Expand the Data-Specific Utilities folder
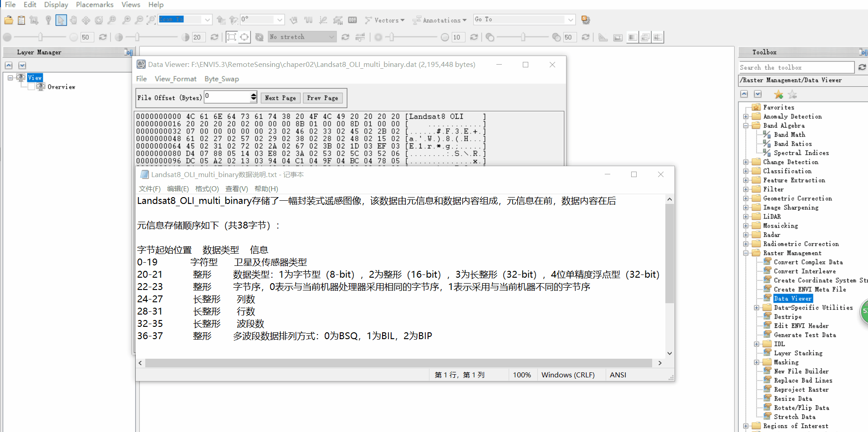This screenshot has width=868, height=432. (x=757, y=308)
